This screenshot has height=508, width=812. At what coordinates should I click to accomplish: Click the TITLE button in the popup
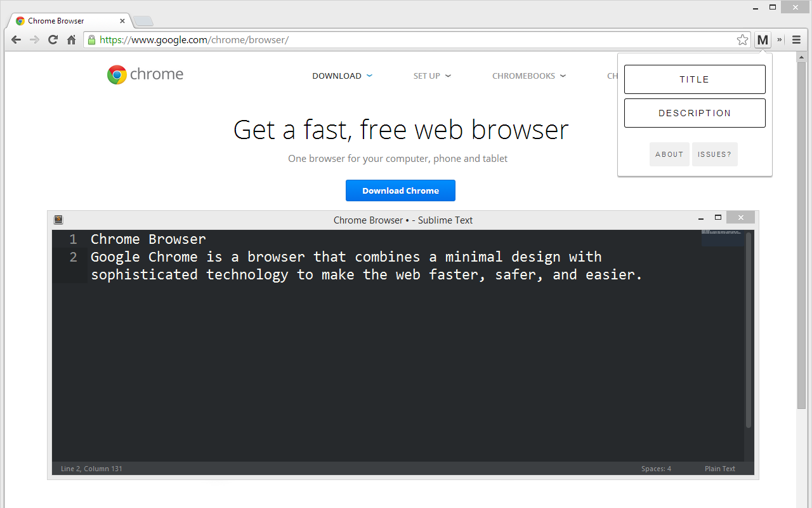click(x=695, y=79)
